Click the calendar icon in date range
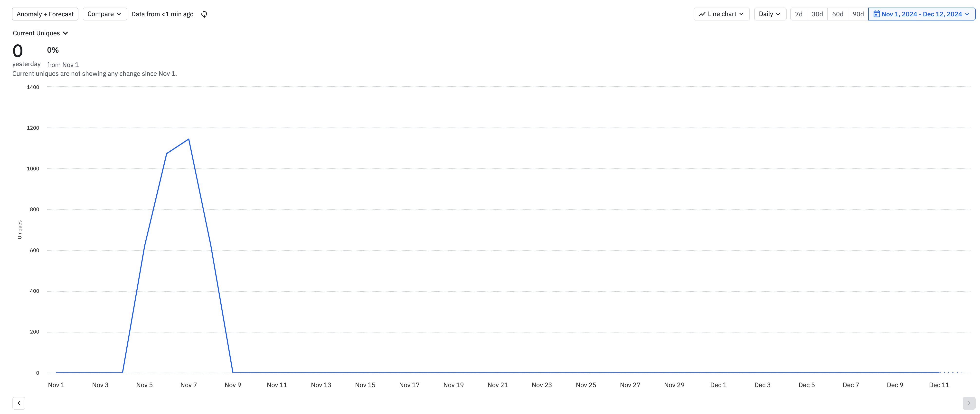The height and width of the screenshot is (414, 980). (x=876, y=14)
